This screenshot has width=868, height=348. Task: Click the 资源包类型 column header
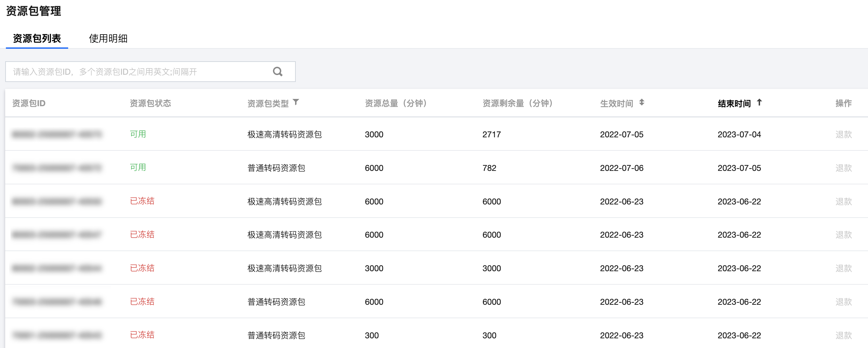(x=268, y=103)
